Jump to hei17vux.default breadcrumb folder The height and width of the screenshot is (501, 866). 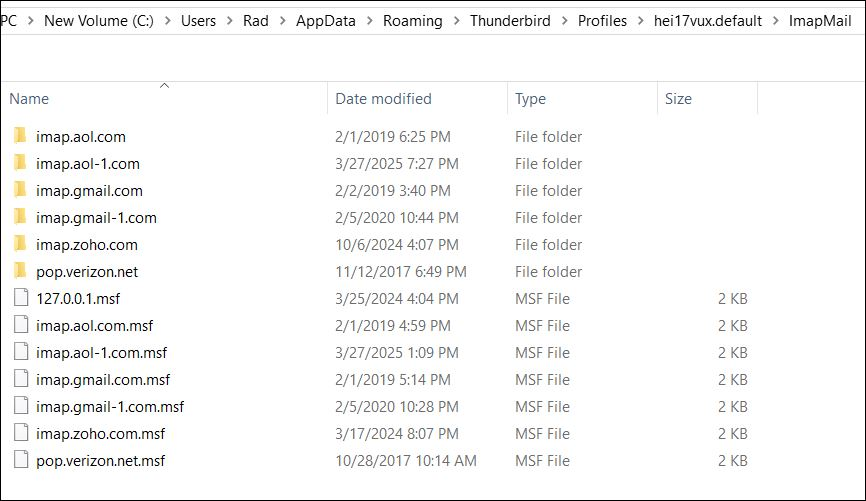coord(707,21)
